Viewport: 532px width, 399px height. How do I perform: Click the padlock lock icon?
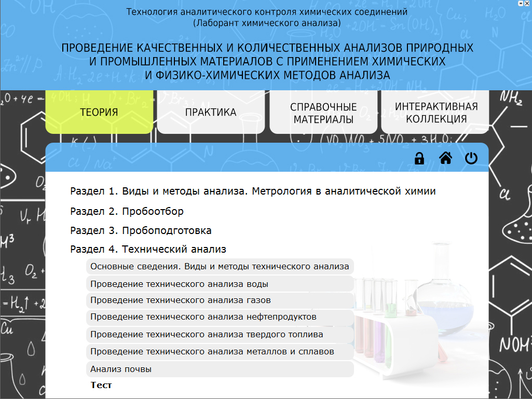click(x=419, y=158)
